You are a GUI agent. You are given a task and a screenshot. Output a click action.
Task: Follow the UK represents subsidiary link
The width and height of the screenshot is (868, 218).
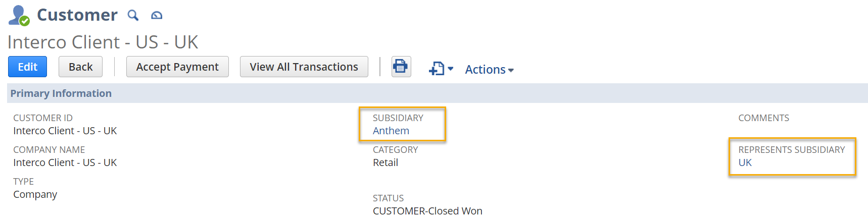point(745,162)
